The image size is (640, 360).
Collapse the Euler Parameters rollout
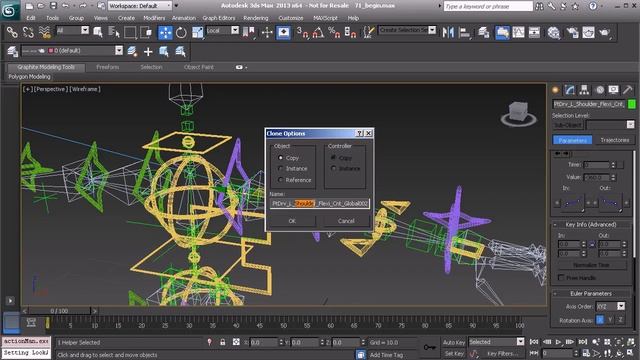click(x=591, y=293)
